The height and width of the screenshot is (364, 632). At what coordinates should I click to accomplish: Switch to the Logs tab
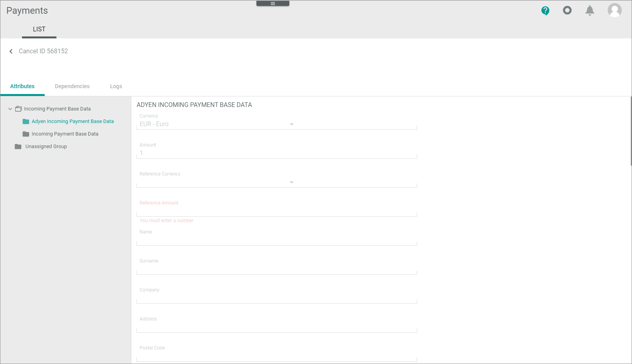[x=116, y=86]
